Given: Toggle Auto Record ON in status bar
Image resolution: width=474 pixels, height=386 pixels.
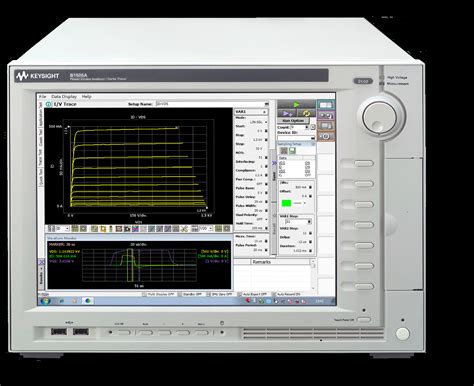Looking at the screenshot, I should click(x=286, y=294).
